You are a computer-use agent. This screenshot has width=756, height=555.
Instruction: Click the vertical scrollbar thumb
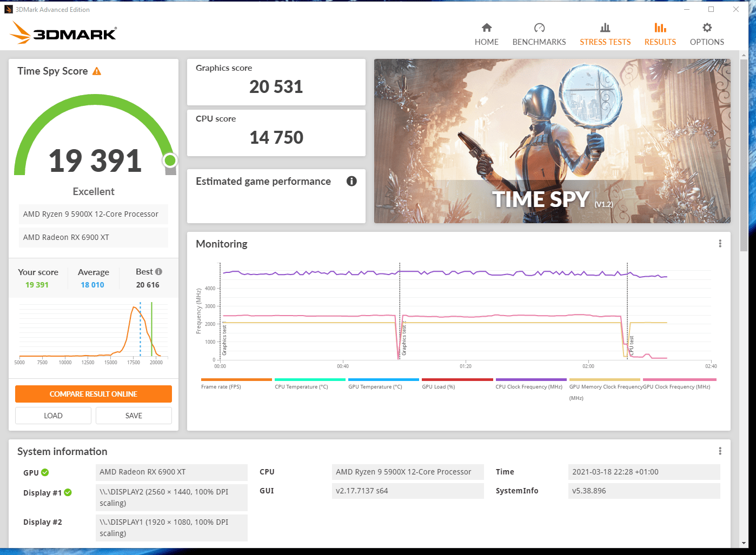tap(744, 154)
